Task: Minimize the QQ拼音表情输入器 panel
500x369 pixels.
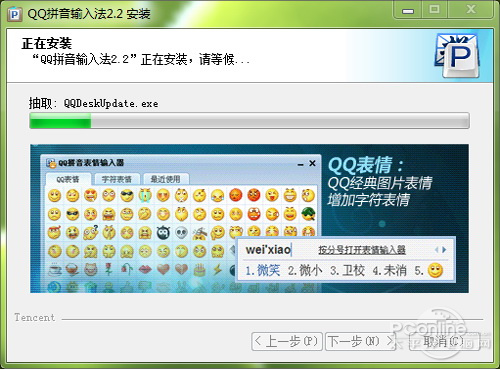Action: [x=300, y=164]
